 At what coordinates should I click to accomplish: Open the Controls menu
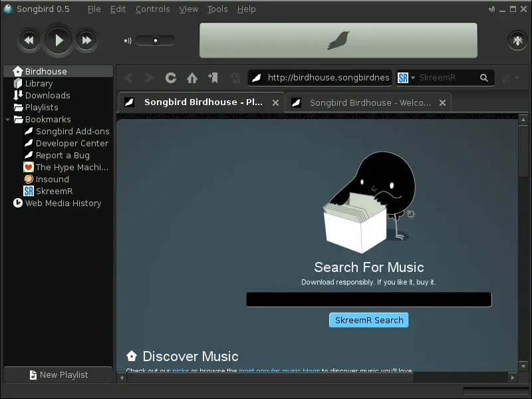[x=153, y=9]
